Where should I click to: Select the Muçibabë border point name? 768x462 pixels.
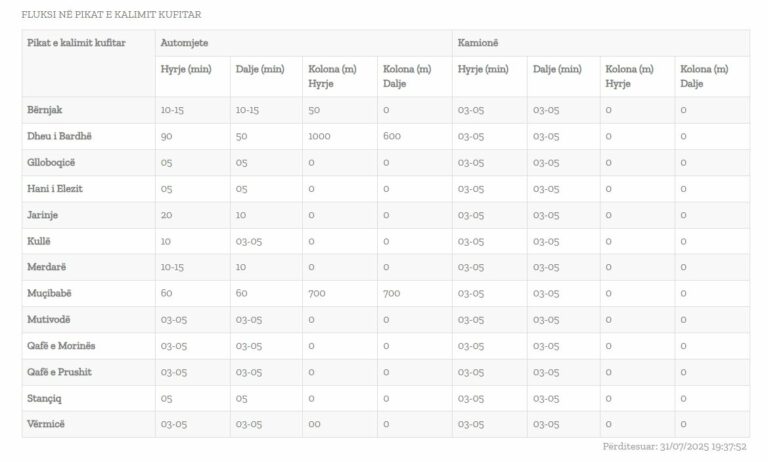[50, 293]
